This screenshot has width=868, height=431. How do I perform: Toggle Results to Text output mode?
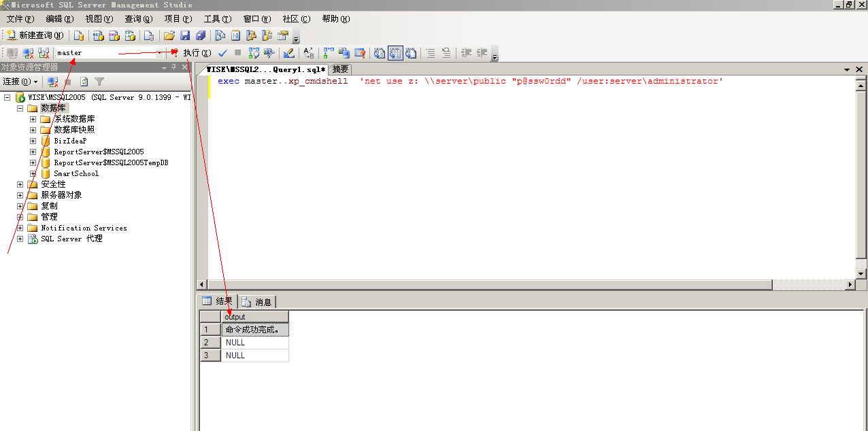coord(380,53)
